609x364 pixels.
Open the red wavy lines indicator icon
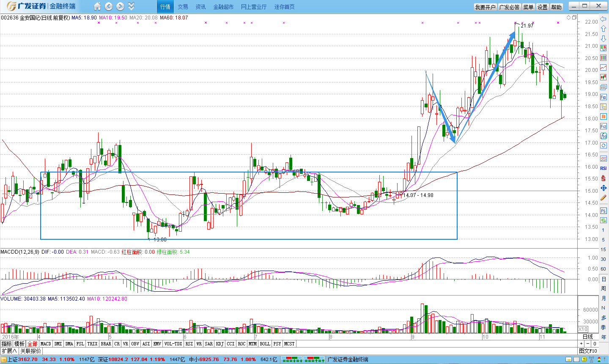tap(604, 159)
